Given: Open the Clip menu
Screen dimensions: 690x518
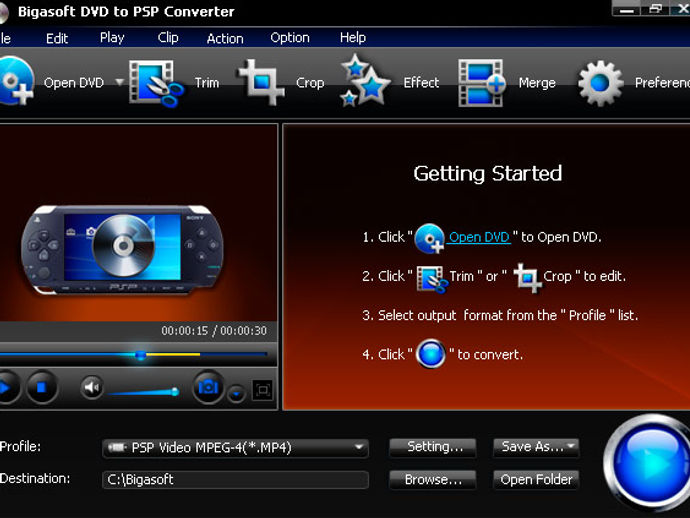Looking at the screenshot, I should click(168, 38).
